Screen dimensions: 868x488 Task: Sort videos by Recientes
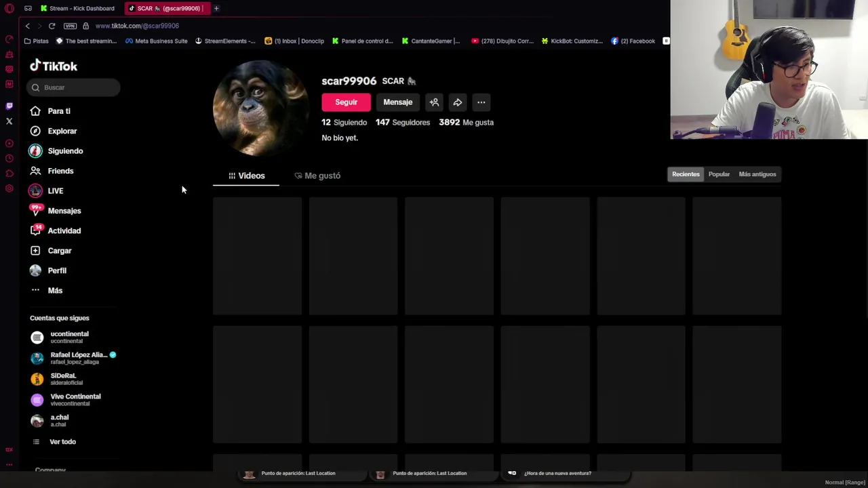pyautogui.click(x=686, y=174)
